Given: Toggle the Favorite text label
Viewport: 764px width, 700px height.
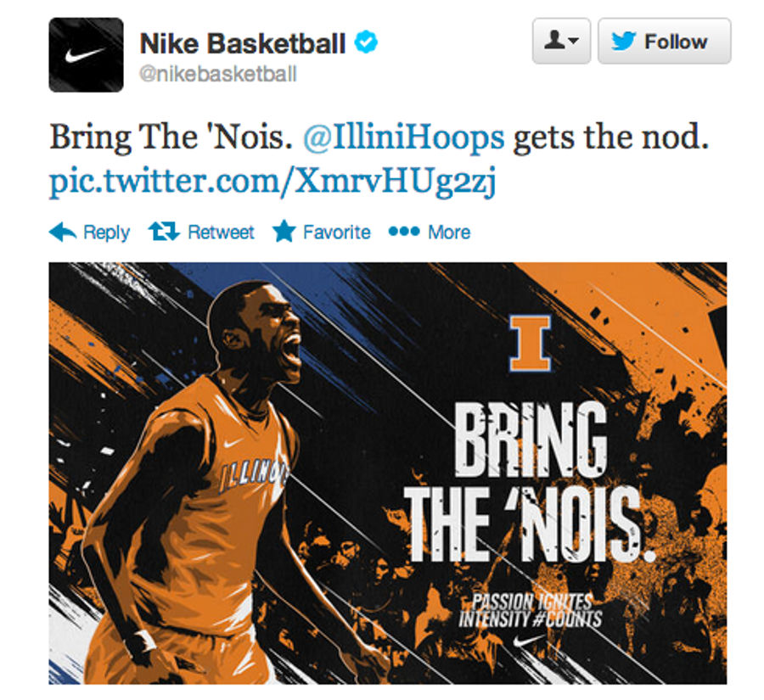Looking at the screenshot, I should 337,232.
